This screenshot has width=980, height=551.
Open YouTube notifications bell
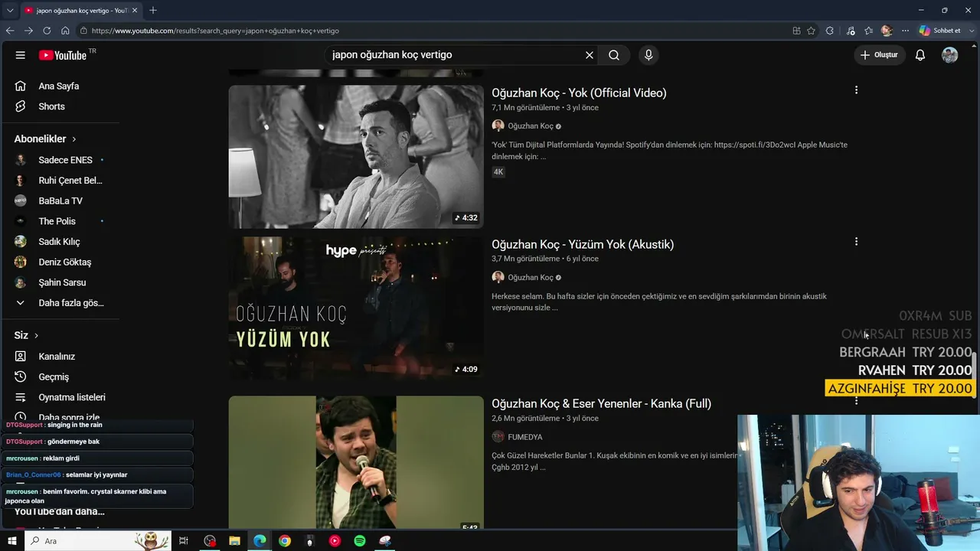pos(920,55)
